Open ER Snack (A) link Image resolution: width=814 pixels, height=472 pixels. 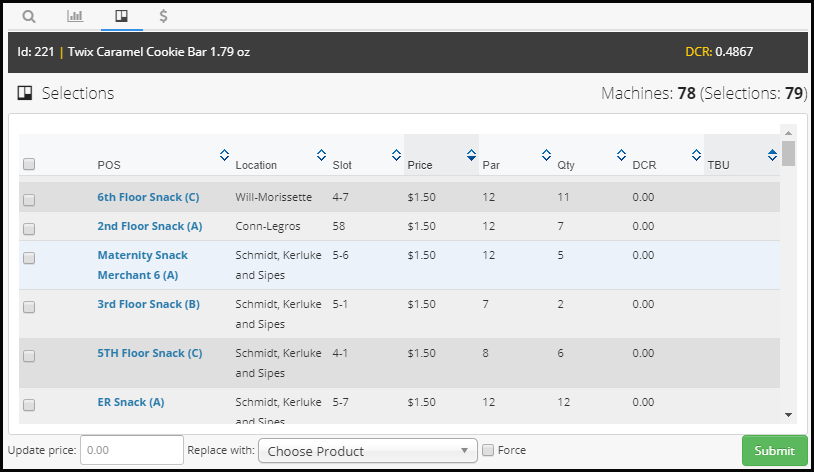coord(131,402)
